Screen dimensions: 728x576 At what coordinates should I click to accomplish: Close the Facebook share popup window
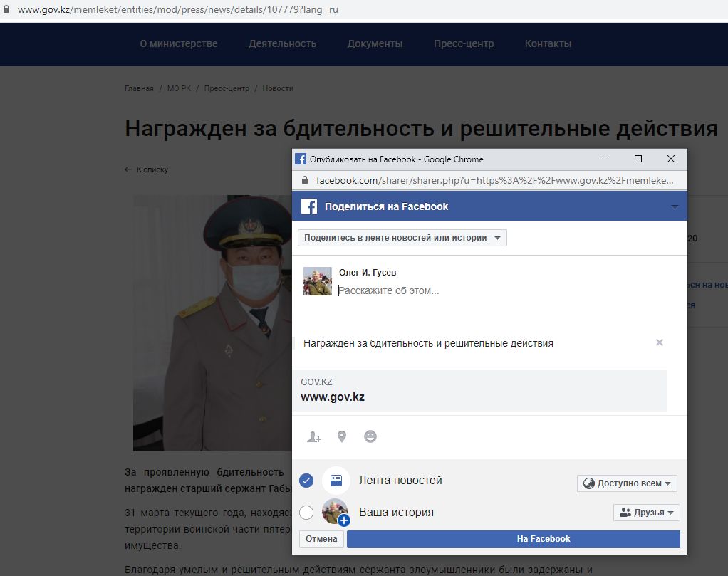pos(671,159)
